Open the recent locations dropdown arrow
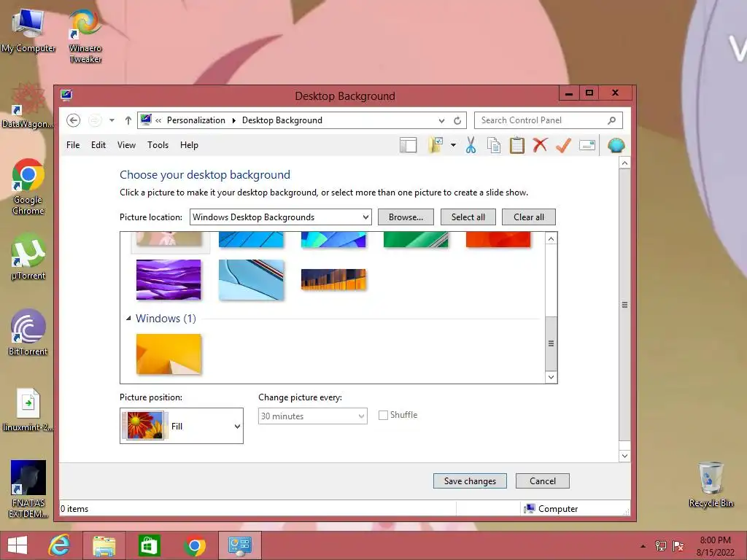 112,120
